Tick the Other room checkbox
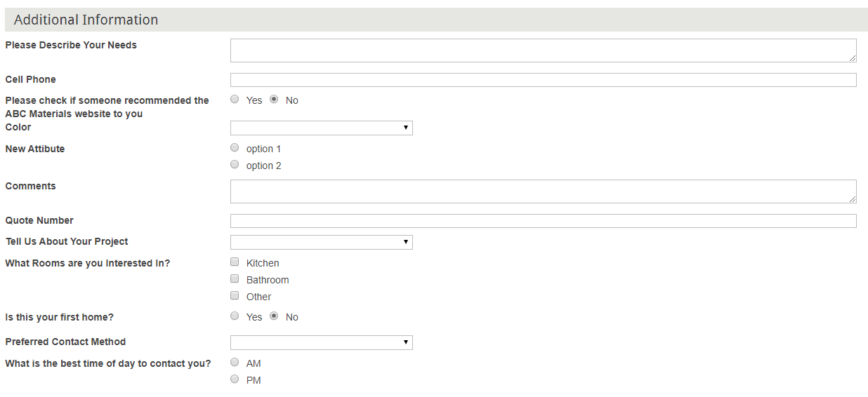The width and height of the screenshot is (868, 397). pos(235,296)
